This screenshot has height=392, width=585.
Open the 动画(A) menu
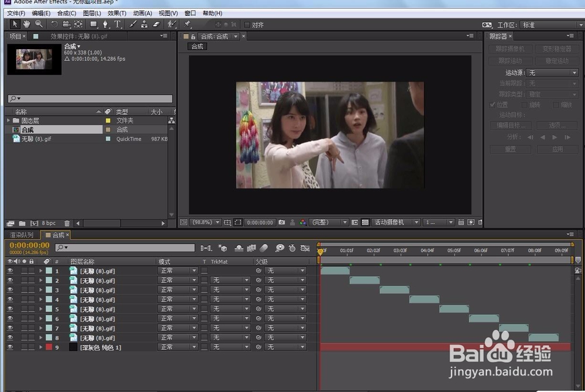143,13
